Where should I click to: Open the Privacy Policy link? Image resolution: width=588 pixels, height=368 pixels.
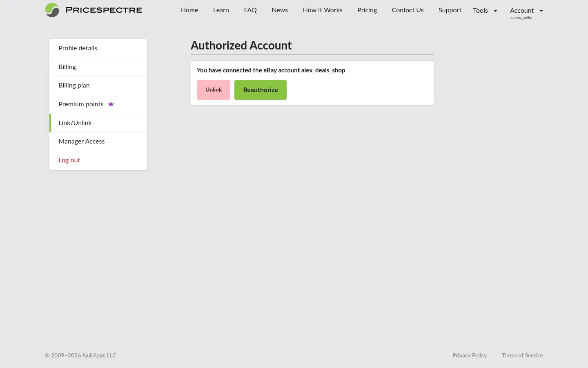470,355
